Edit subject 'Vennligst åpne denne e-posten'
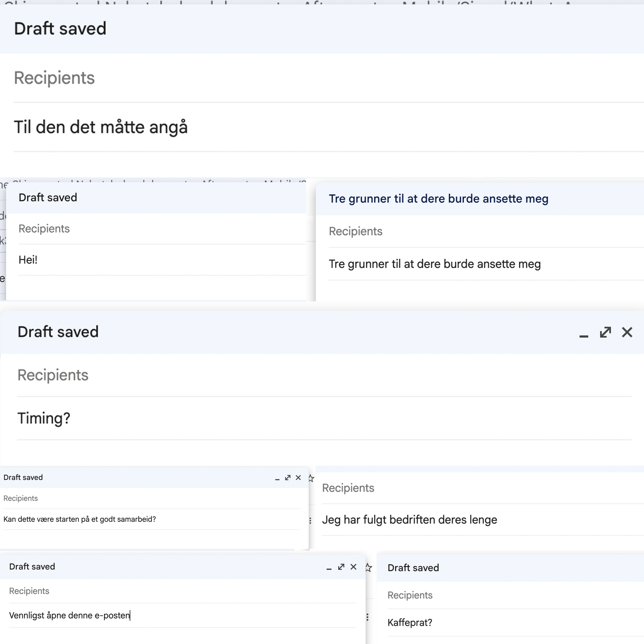 click(182, 615)
